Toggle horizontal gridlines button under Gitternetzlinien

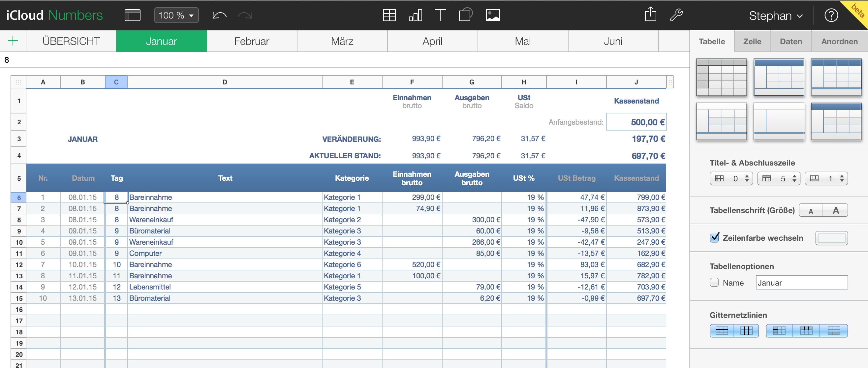[722, 331]
